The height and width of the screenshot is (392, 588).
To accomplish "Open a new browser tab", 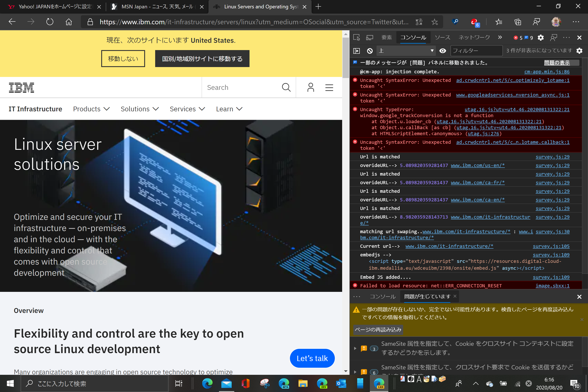I will coord(318,7).
